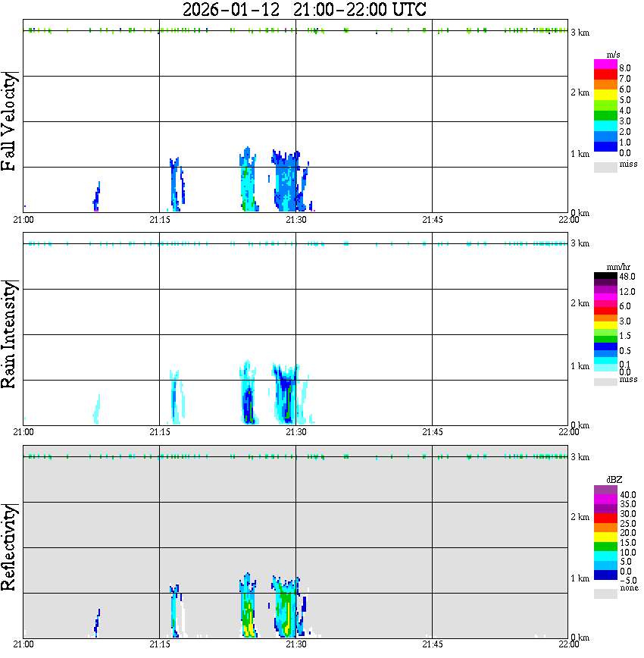Pick the dark blue swatch in the dBZ legend
This screenshot has height=658, width=644.
coord(605,575)
